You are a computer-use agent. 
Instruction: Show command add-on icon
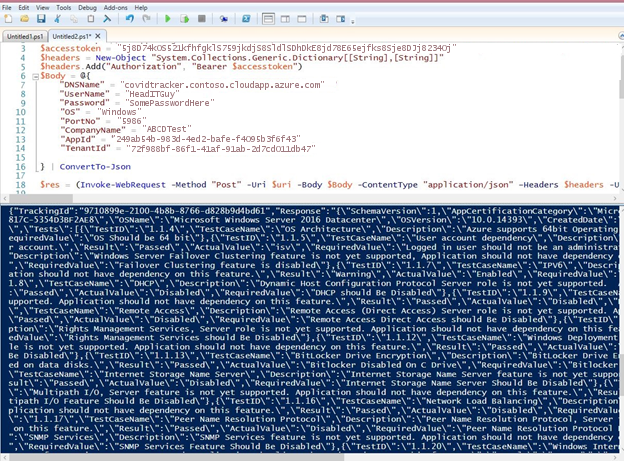(x=341, y=19)
